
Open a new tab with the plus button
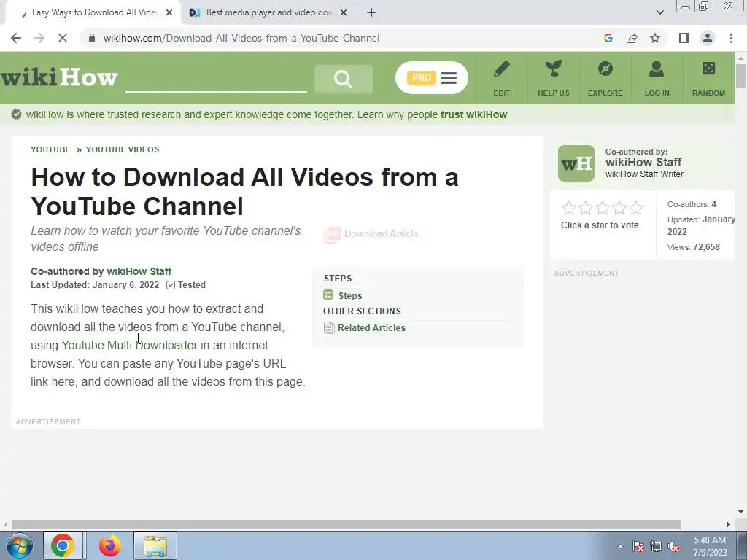(x=371, y=12)
